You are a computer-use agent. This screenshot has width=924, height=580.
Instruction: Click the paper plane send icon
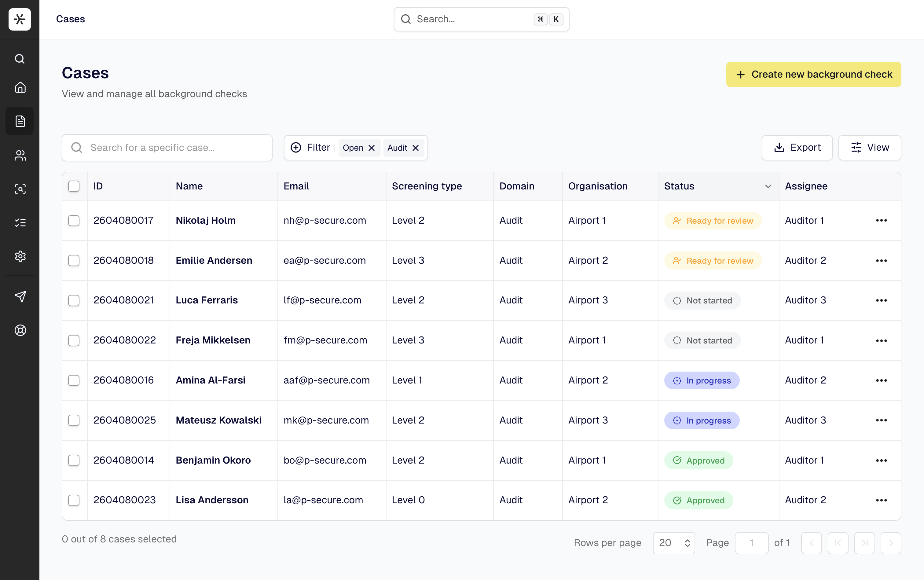pos(20,296)
